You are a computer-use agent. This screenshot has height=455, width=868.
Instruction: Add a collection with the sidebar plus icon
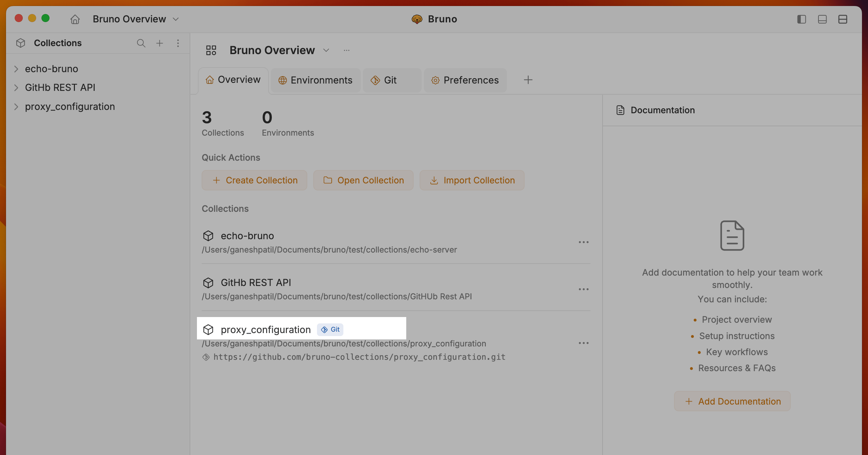159,43
